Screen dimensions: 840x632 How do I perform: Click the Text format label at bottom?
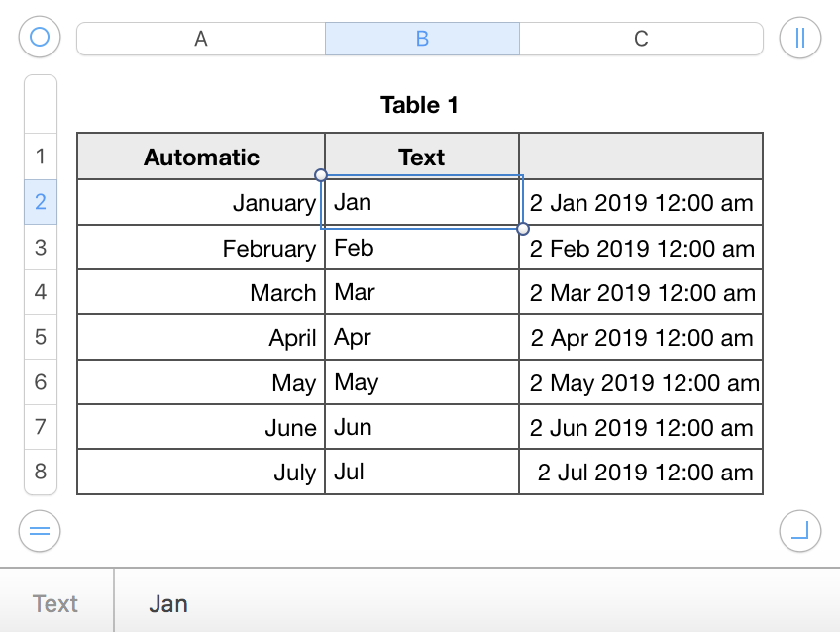click(55, 603)
